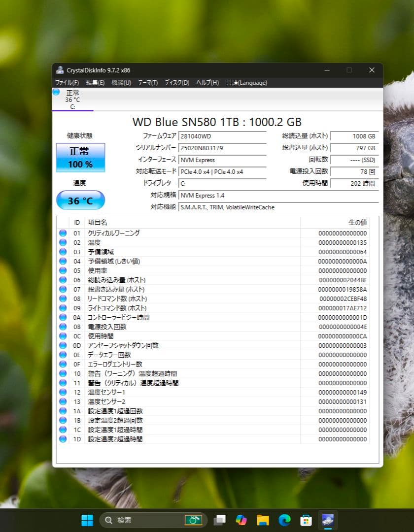Viewport: 414px width, 532px height.
Task: Click the 正常 100 % health status button
Action: [80, 158]
